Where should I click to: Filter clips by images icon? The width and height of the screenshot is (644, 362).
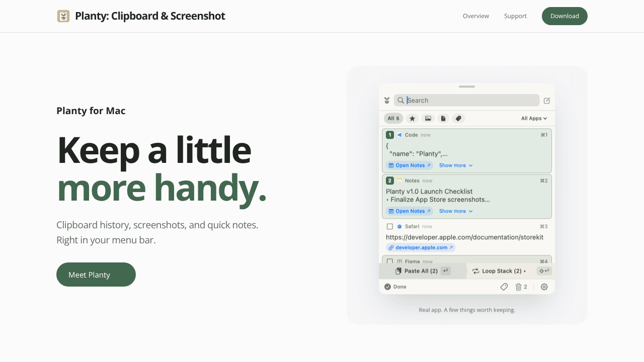coord(428,119)
